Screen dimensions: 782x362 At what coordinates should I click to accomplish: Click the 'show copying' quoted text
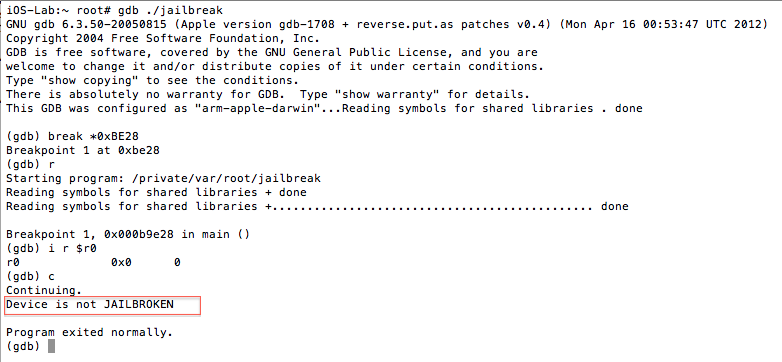pos(90,80)
